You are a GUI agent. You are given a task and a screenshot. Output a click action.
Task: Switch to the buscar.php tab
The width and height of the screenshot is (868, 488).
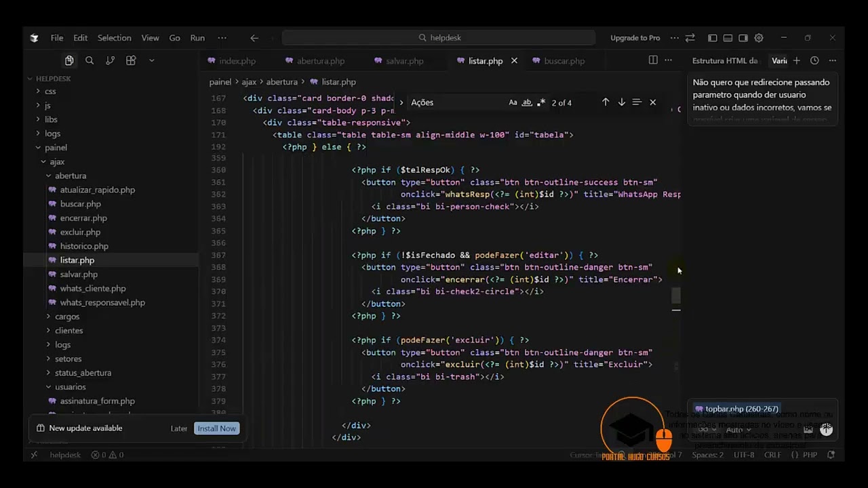click(564, 61)
